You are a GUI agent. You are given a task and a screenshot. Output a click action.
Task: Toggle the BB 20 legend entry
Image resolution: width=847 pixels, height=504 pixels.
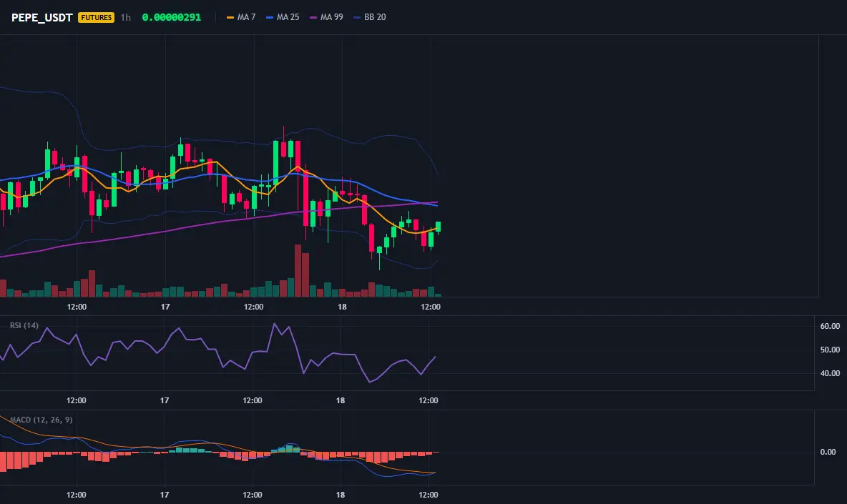coord(369,17)
